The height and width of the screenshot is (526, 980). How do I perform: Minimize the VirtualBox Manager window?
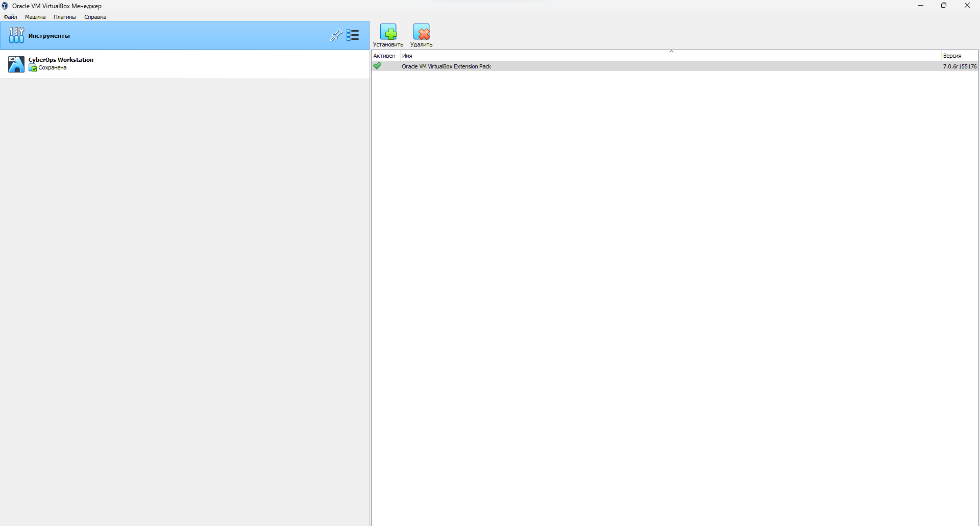coord(921,6)
